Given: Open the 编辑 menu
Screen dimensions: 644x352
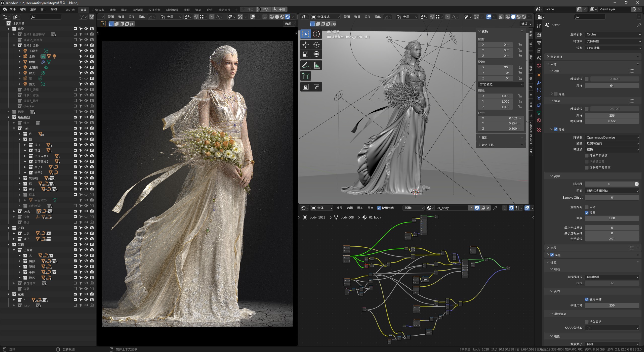Looking at the screenshot, I should pyautogui.click(x=23, y=9).
